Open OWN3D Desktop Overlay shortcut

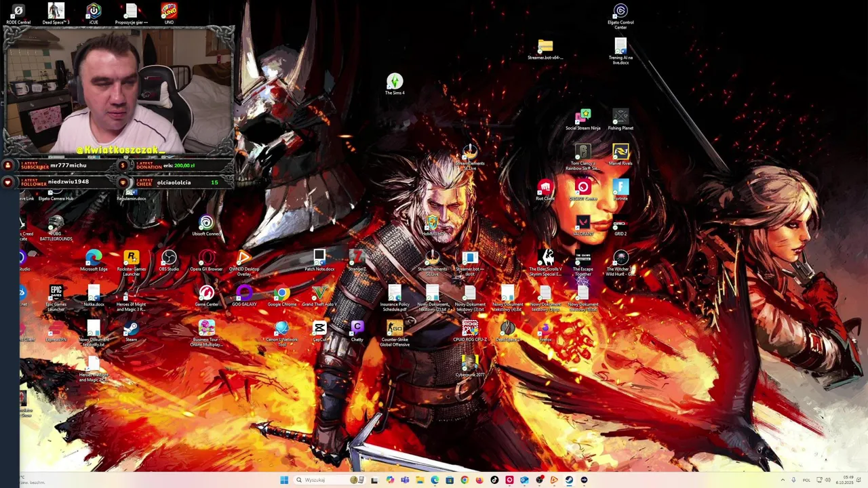pos(244,263)
